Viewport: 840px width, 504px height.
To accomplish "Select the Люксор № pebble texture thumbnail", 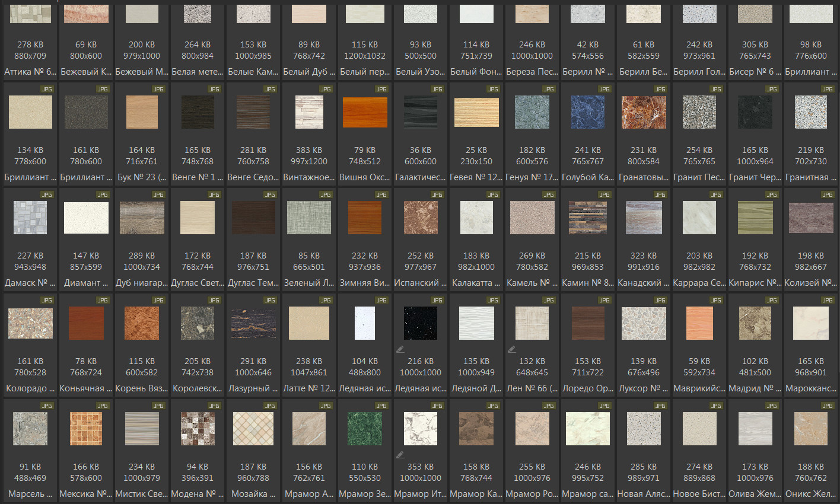I will (644, 323).
